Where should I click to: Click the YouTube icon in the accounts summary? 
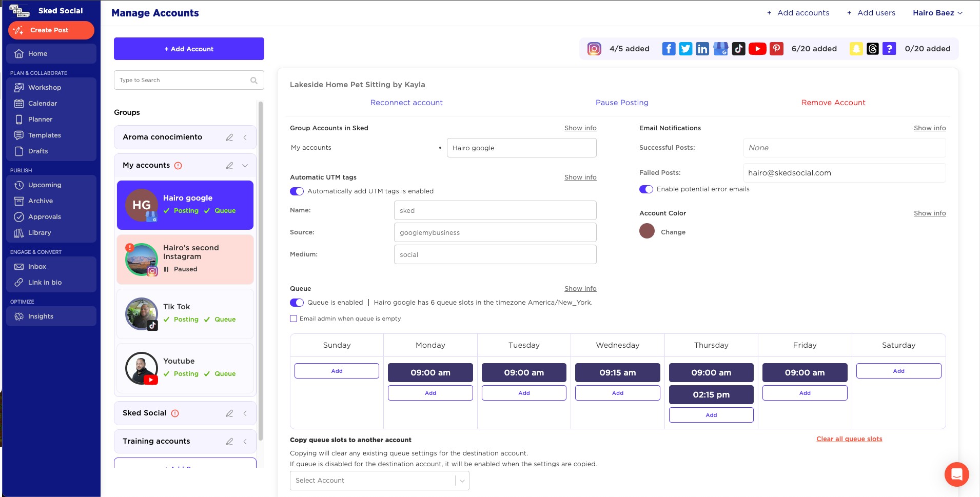[x=757, y=49]
